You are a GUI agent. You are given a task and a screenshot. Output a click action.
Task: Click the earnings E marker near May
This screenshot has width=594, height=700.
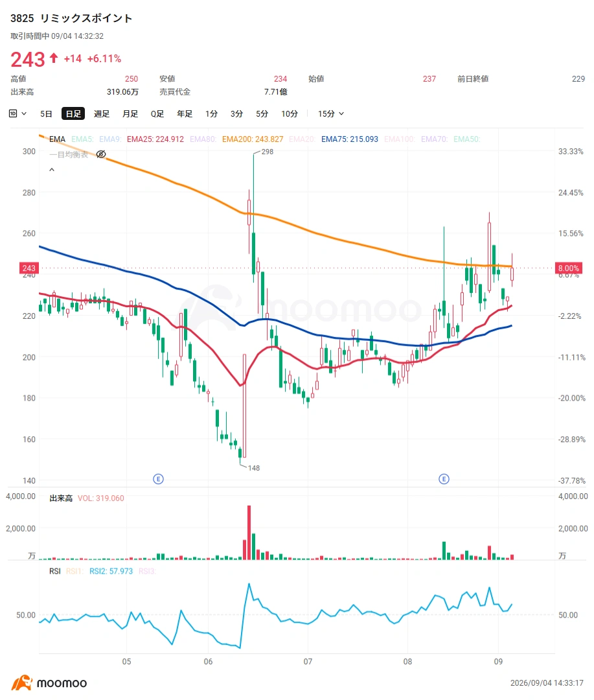tap(159, 479)
